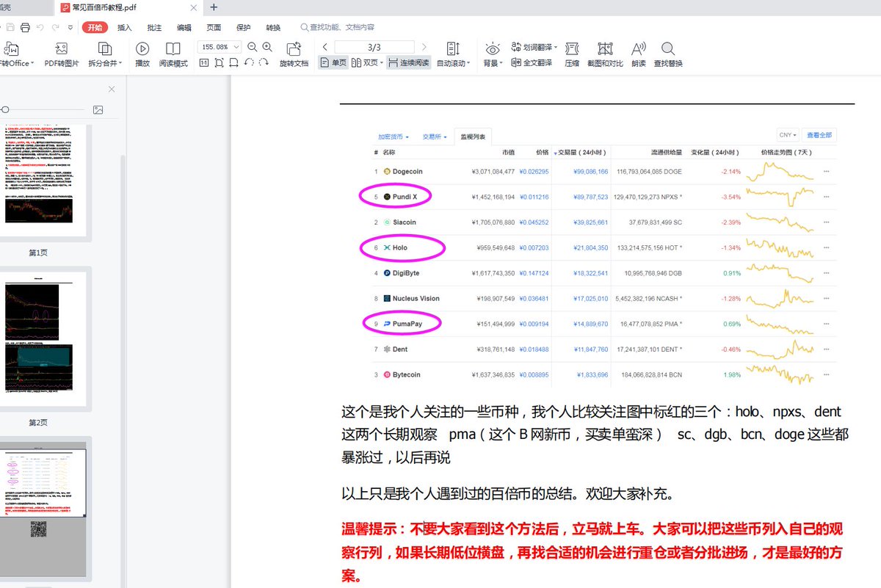Open the 开始 ribbon tab
This screenshot has height=588, width=881.
tap(95, 27)
